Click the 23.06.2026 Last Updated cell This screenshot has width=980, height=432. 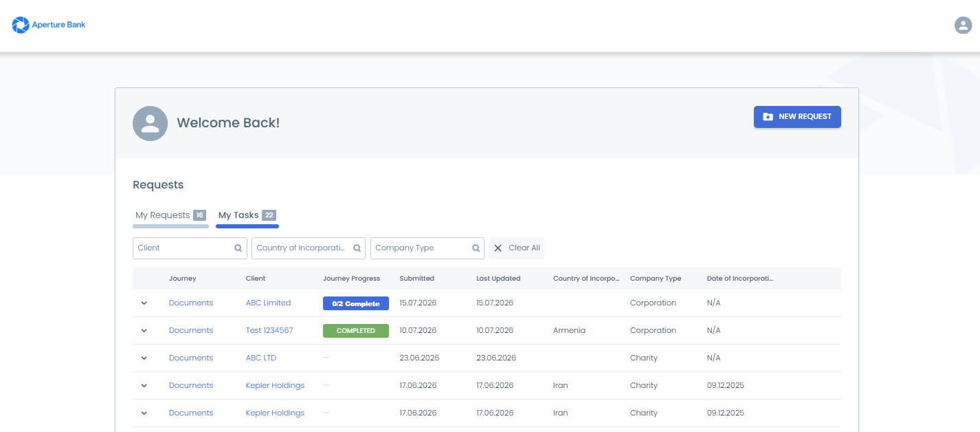(x=496, y=358)
